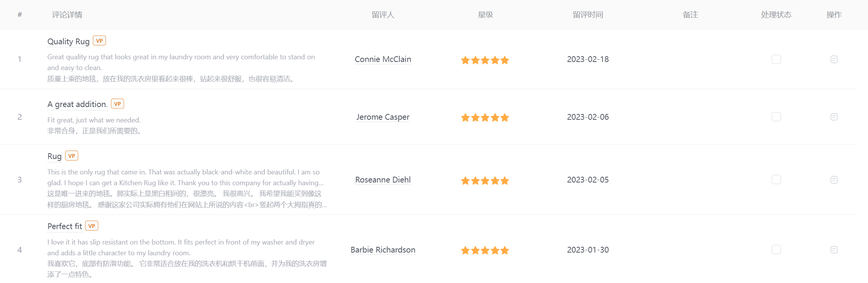Click the 星级 column header
The width and height of the screenshot is (868, 283).
pyautogui.click(x=485, y=15)
